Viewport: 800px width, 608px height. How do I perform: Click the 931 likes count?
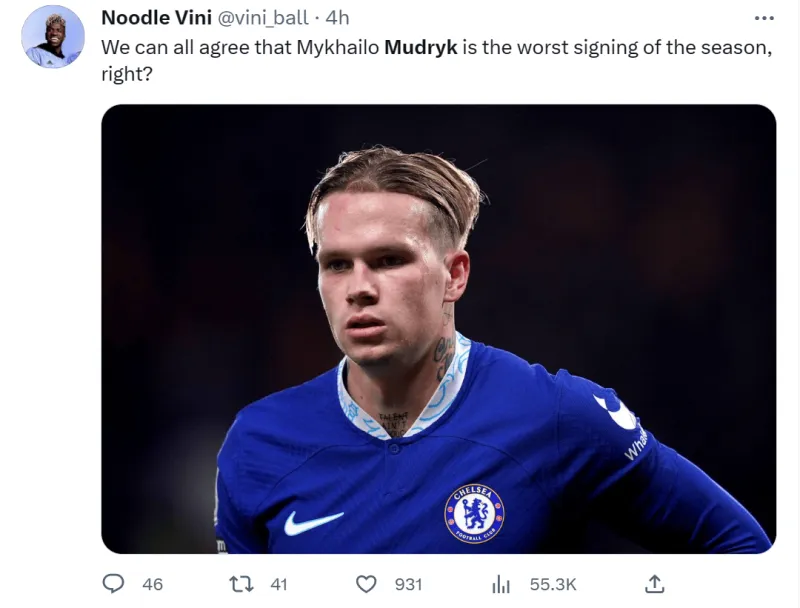tap(408, 584)
